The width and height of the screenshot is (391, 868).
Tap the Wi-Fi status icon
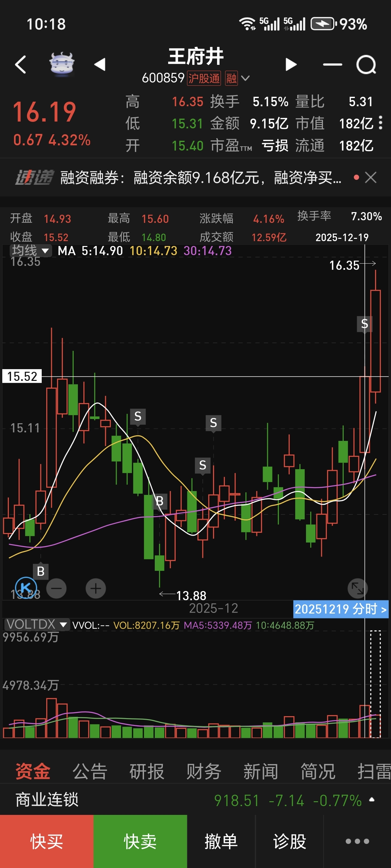coord(247,24)
